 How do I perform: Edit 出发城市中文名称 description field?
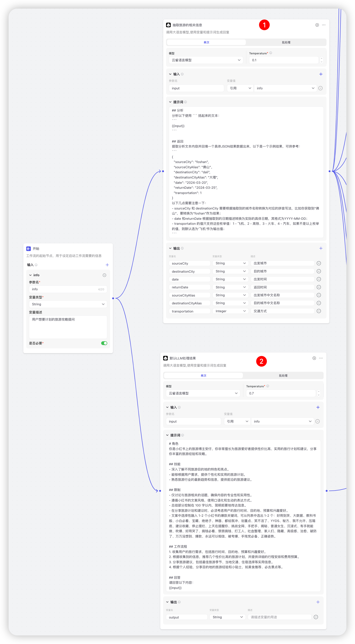point(282,295)
